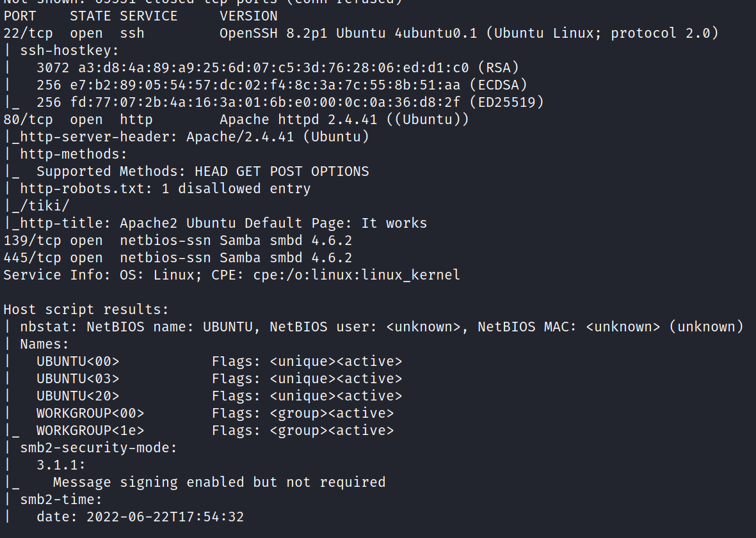
Task: Click the http-server-header line
Action: 190,137
